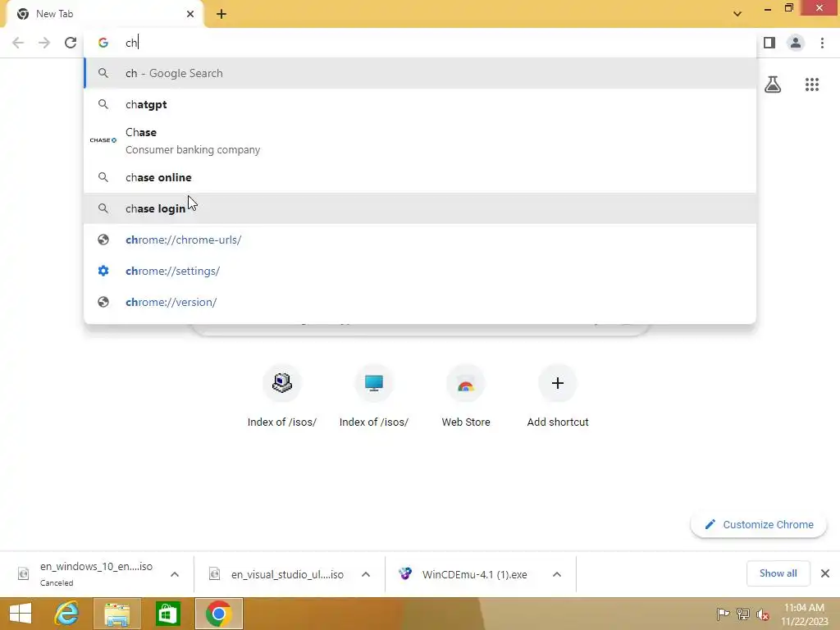Launch Internet Explorer from the taskbar
The height and width of the screenshot is (630, 840).
tap(66, 614)
